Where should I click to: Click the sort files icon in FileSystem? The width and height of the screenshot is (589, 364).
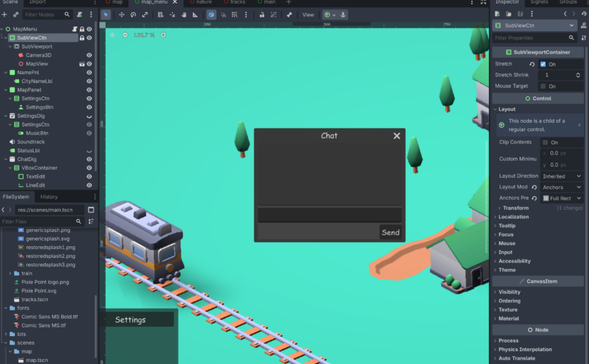pyautogui.click(x=91, y=222)
